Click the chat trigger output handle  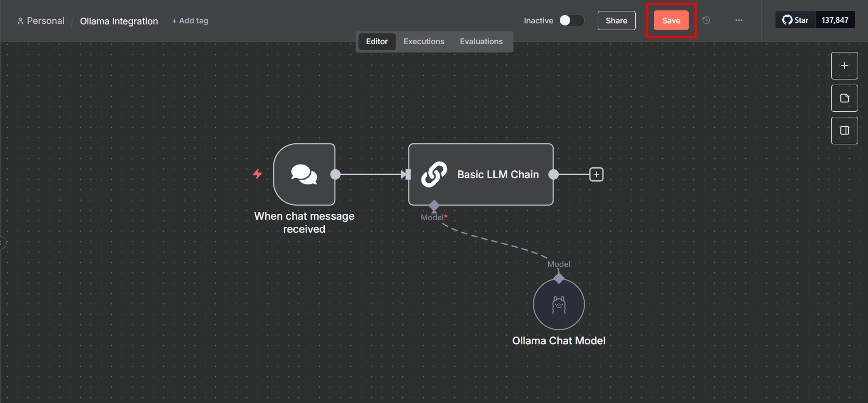coord(336,174)
